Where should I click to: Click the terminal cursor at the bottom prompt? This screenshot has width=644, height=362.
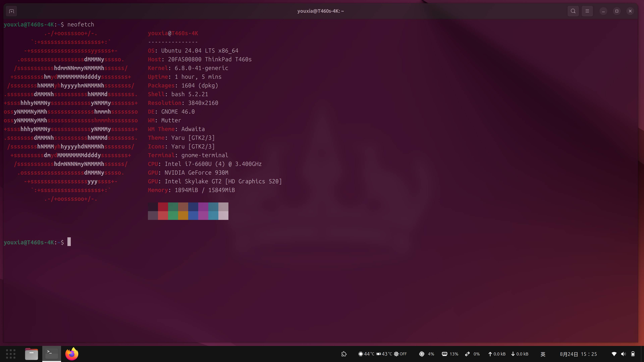click(x=69, y=242)
